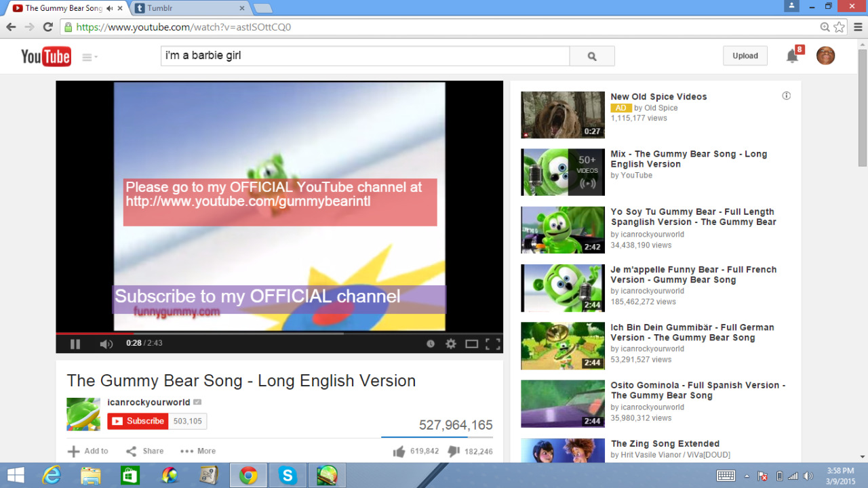This screenshot has height=488, width=868.
Task: Click the red annotation linking to the official channel
Action: (x=280, y=202)
